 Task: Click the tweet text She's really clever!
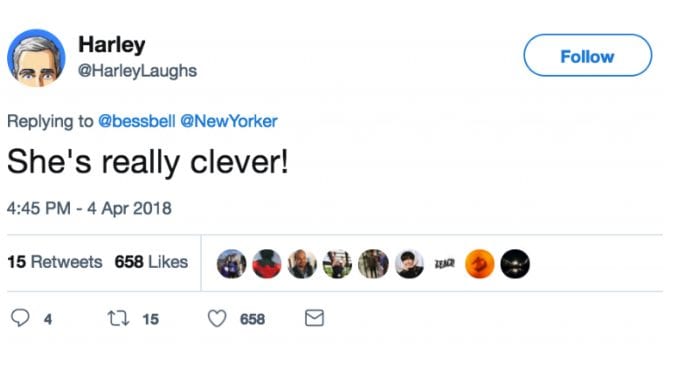(148, 162)
